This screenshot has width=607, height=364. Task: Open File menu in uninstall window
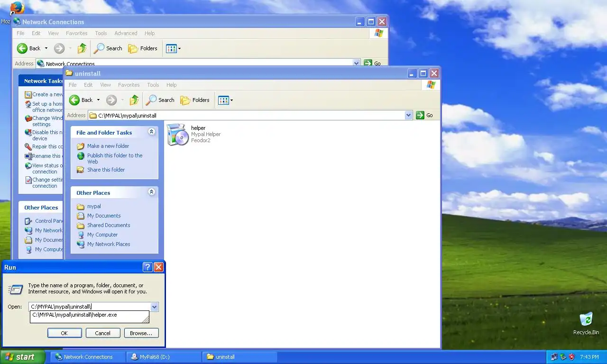[x=73, y=85]
